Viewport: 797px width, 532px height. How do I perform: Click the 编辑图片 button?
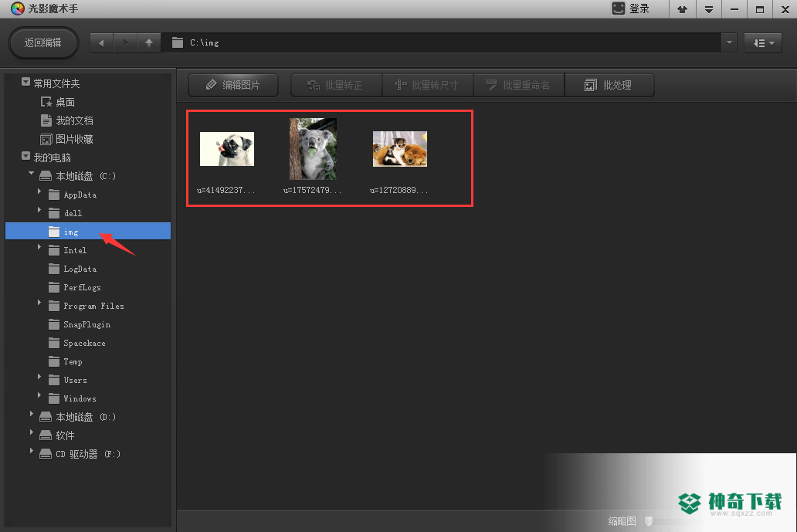[x=233, y=85]
